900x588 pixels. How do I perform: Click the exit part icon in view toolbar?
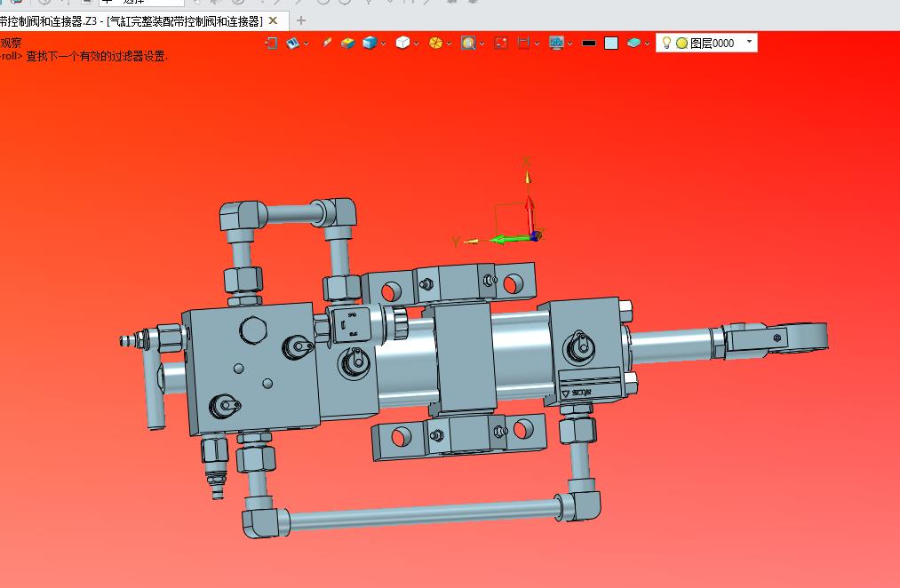point(271,43)
